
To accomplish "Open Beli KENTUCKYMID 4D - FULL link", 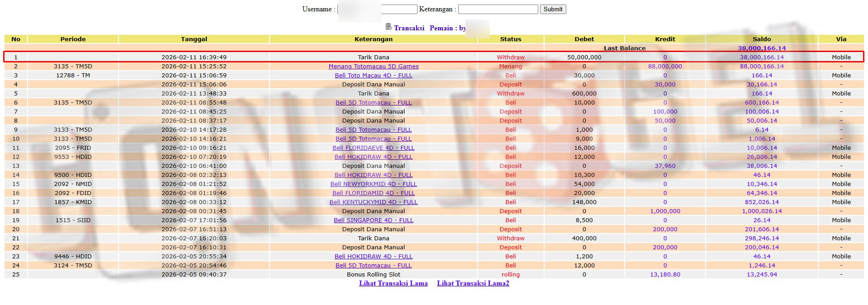I will point(373,202).
